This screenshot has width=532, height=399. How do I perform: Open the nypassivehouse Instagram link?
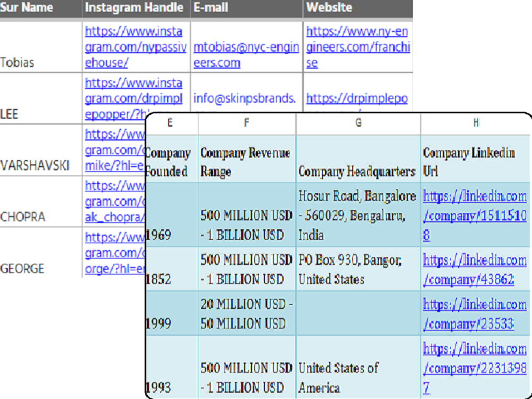click(135, 47)
